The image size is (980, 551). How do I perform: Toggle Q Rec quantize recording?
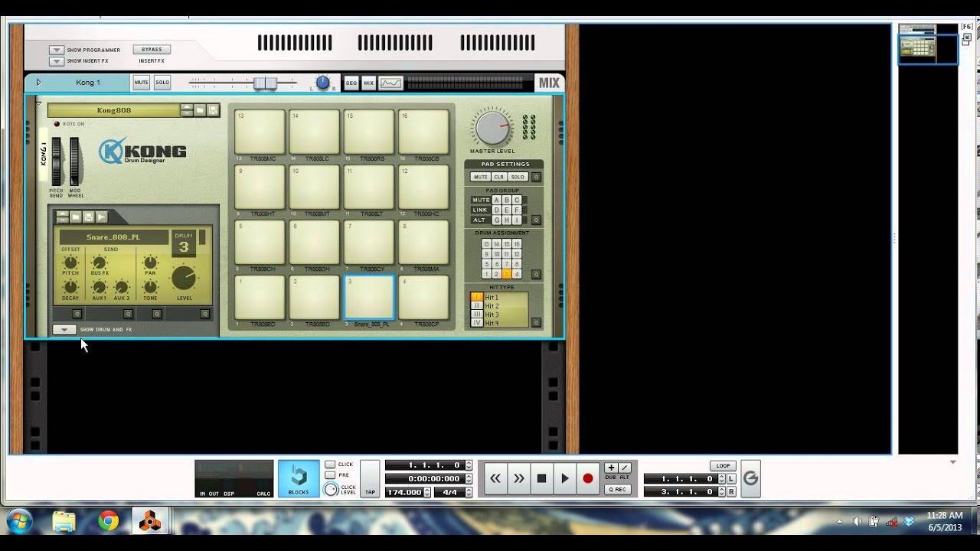pyautogui.click(x=617, y=489)
